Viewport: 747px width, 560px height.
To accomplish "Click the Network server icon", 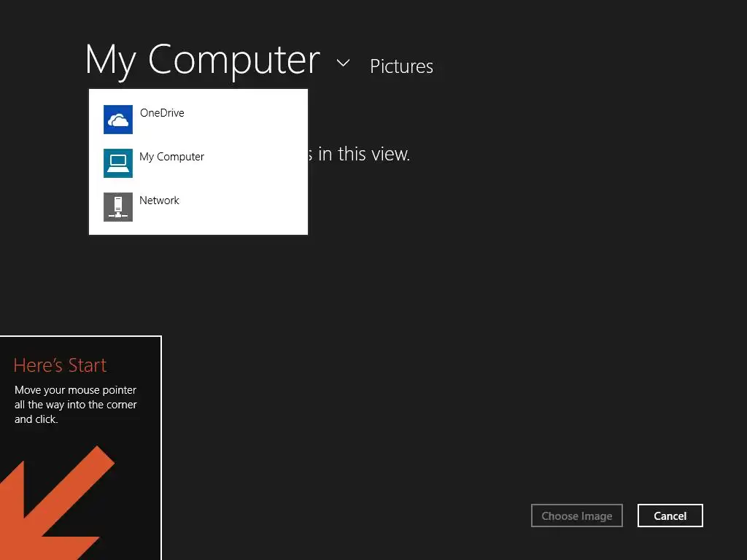I will tap(118, 207).
